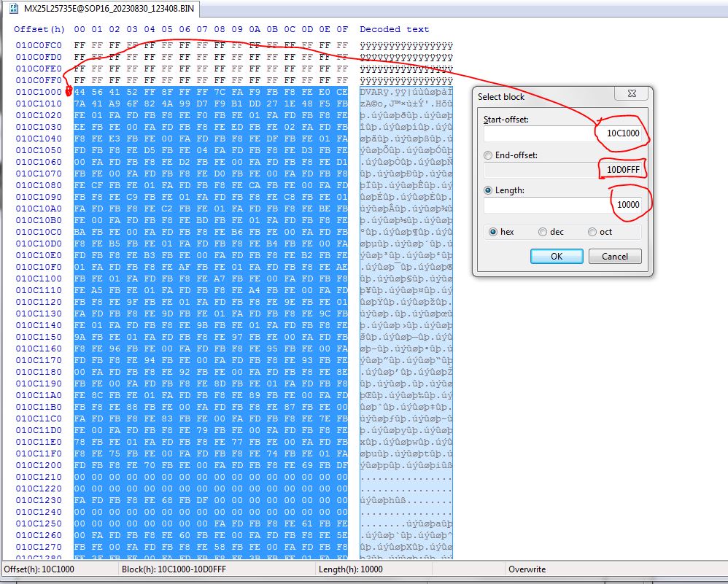Click the 00 column header
The width and height of the screenshot is (728, 584).
tap(80, 29)
